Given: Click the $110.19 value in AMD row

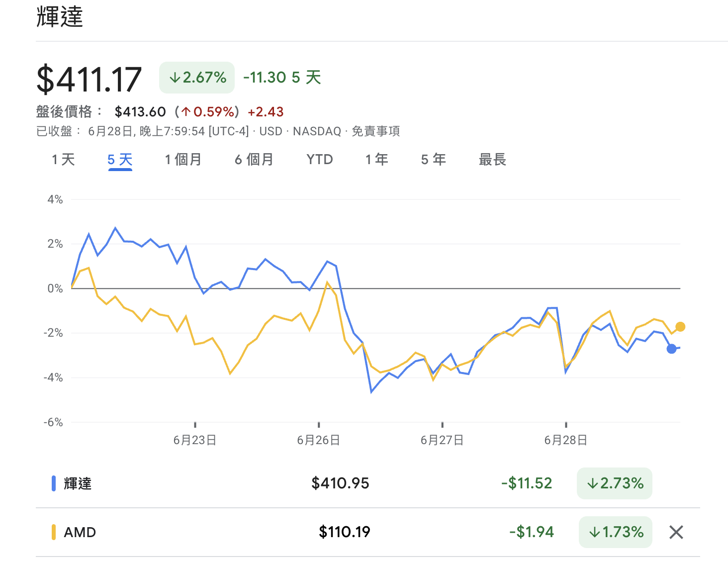Looking at the screenshot, I should pos(345,532).
